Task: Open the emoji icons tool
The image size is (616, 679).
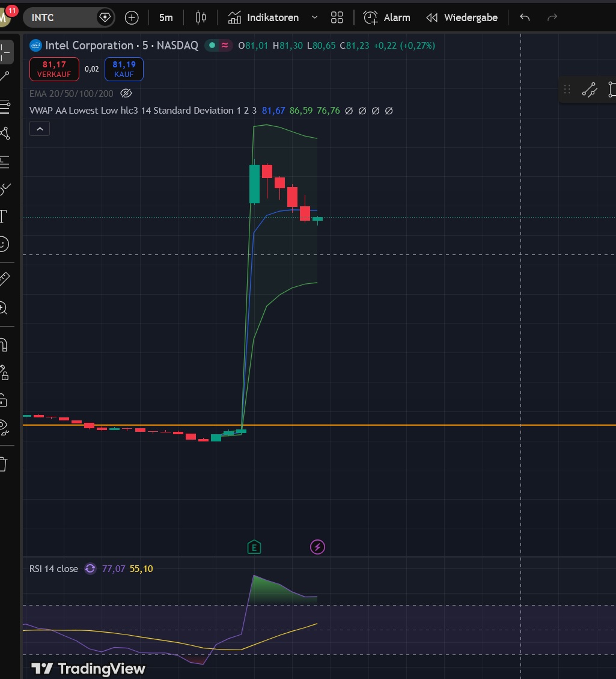Action: tap(4, 244)
